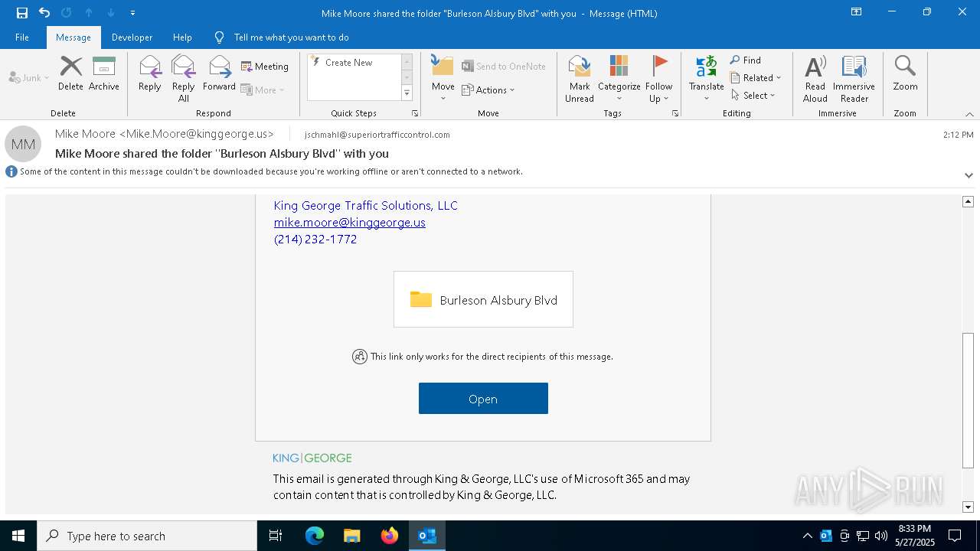Open the ribbon display options button
The height and width of the screenshot is (551, 980).
(857, 12)
